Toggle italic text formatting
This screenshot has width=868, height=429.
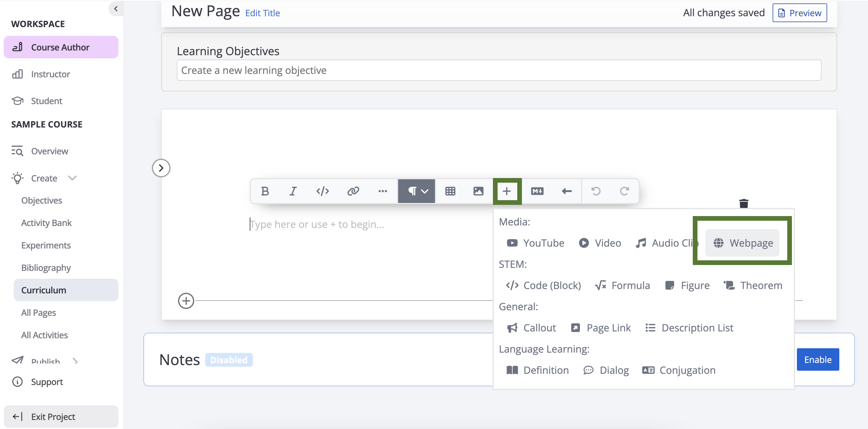pyautogui.click(x=293, y=191)
